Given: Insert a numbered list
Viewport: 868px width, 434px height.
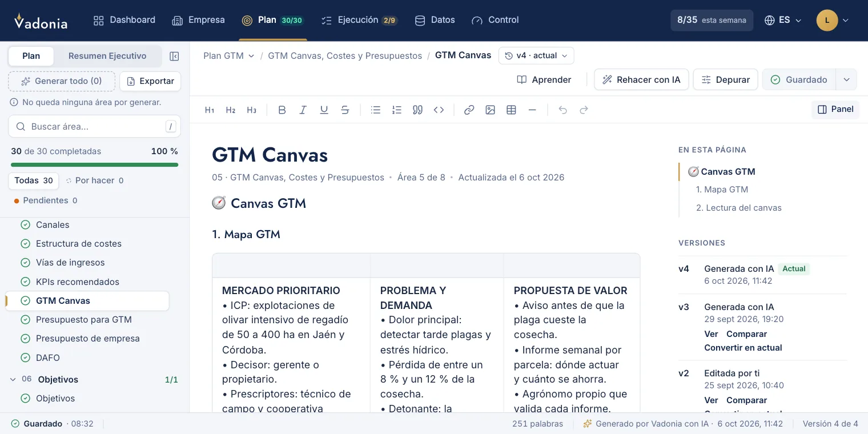Looking at the screenshot, I should [x=397, y=110].
